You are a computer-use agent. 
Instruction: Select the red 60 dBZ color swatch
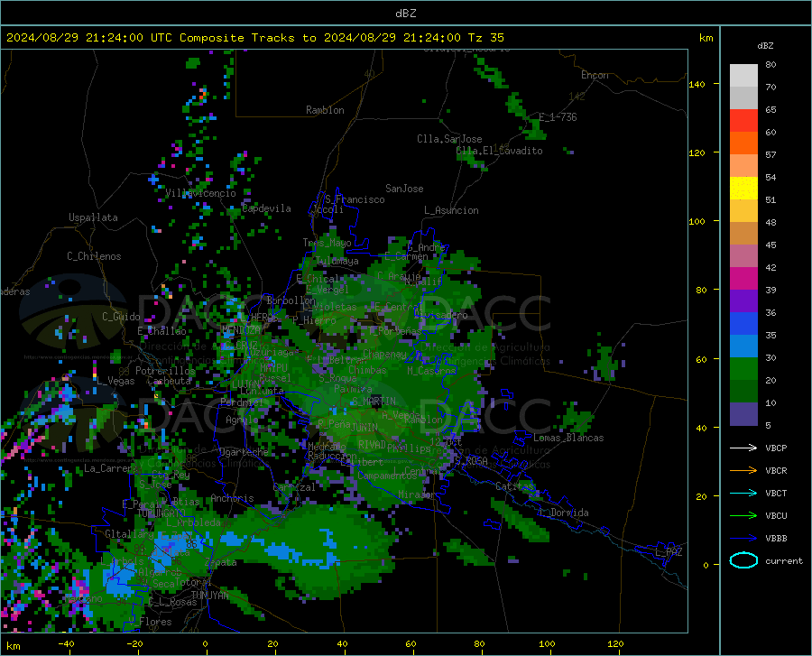tap(743, 121)
